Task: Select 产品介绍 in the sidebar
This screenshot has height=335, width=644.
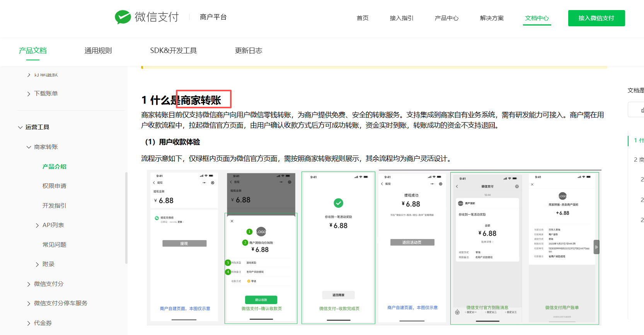Action: [x=55, y=167]
